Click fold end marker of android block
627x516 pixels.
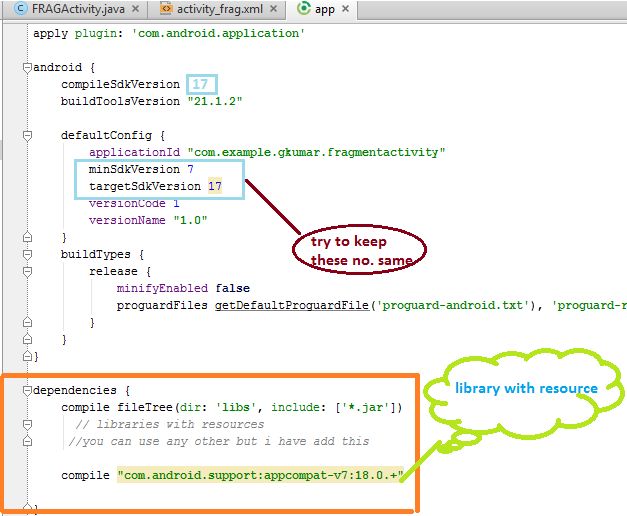[27, 356]
